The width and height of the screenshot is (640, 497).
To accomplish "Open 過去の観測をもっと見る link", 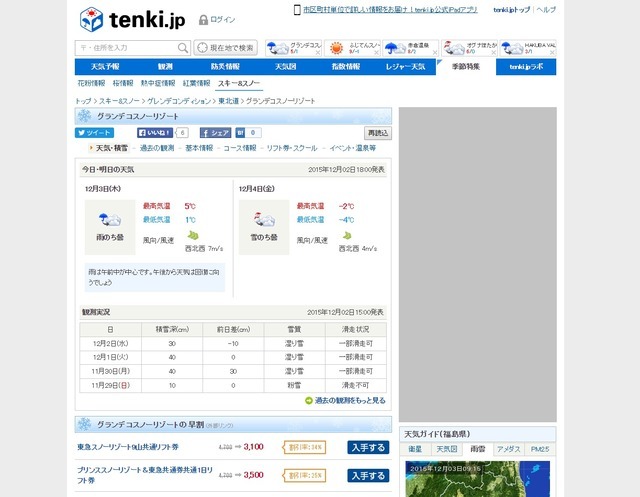I will [350, 401].
